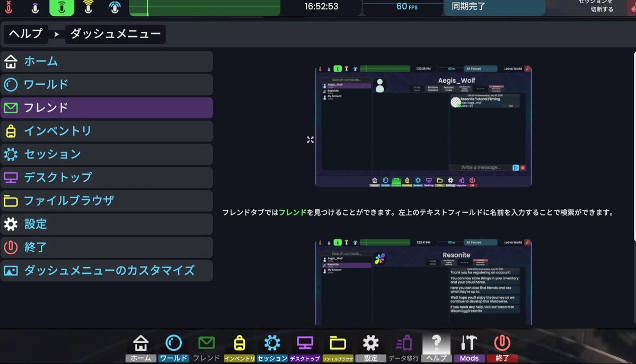This screenshot has height=364, width=636.
Task: Click the red 終了 power tab in dash bar
Action: tap(502, 348)
